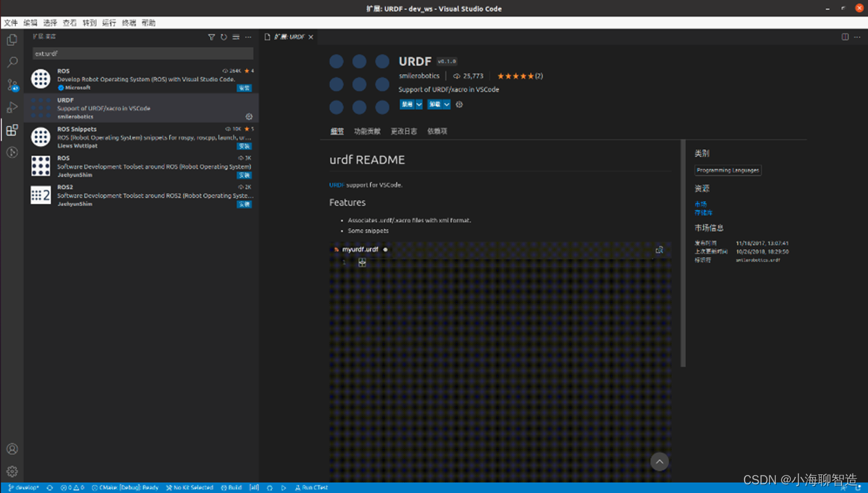Image resolution: width=868 pixels, height=493 pixels.
Task: Open the Explorer view in activity bar
Action: 12,40
